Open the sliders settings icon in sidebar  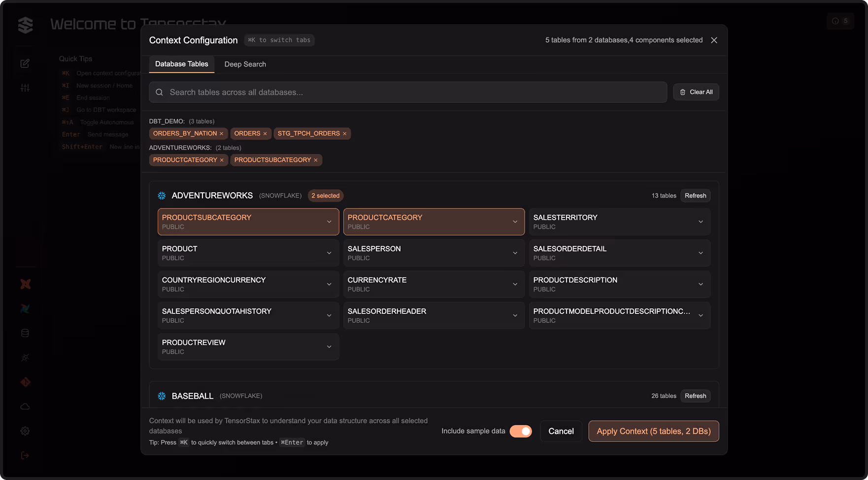(25, 88)
